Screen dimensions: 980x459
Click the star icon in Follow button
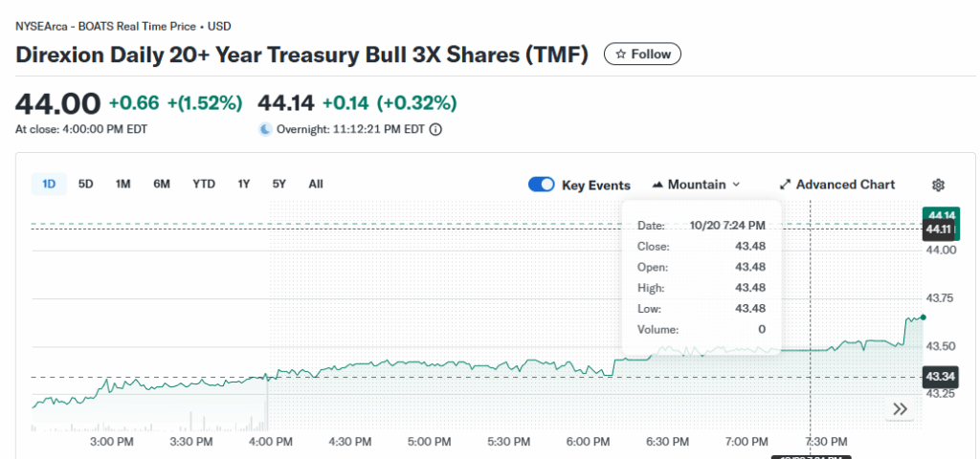point(620,55)
